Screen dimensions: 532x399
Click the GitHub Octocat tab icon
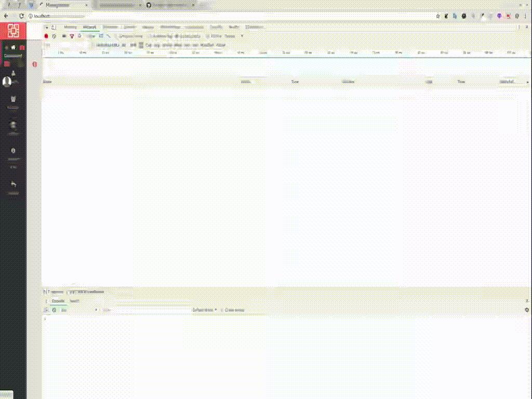148,5
